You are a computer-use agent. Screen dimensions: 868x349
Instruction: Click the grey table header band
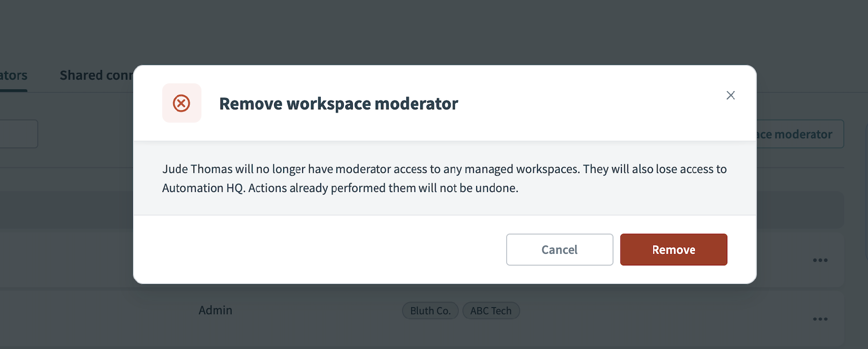(x=65, y=210)
